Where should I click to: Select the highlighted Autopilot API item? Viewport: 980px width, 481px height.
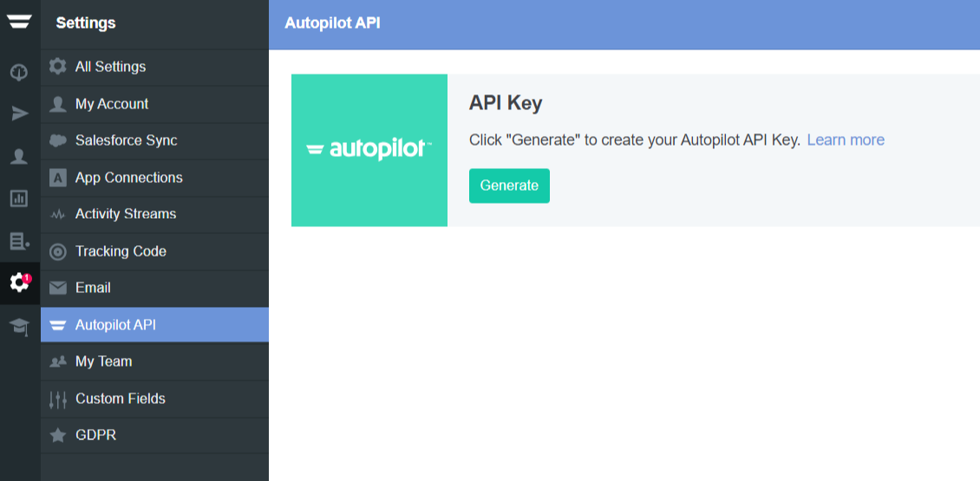coord(154,325)
